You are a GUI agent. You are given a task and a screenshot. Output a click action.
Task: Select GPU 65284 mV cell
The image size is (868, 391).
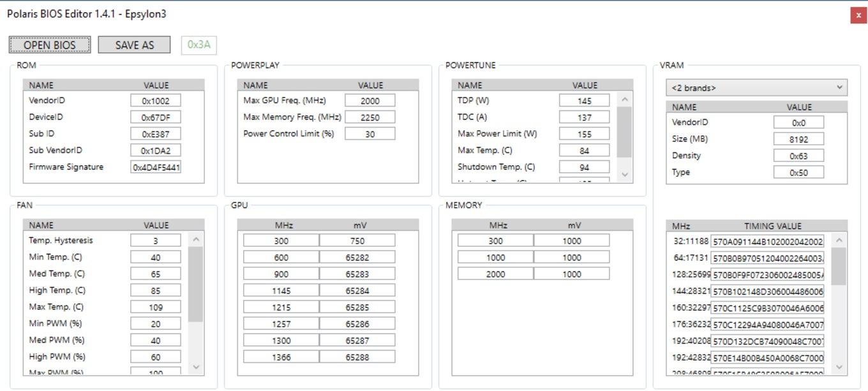tap(357, 290)
